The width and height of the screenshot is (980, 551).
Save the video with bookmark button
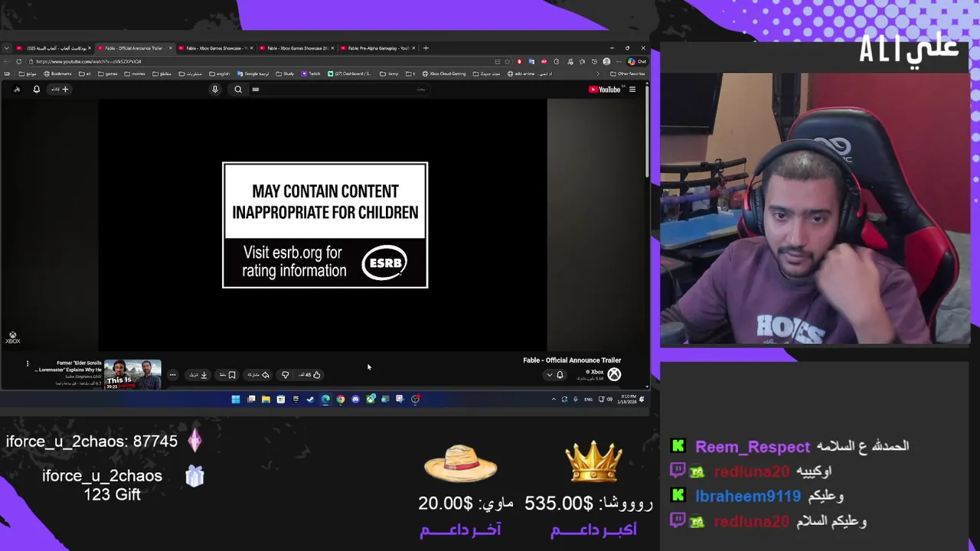227,375
